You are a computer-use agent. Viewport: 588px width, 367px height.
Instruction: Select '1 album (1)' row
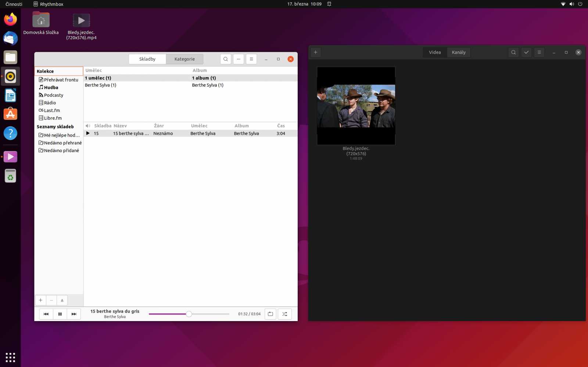coord(244,78)
